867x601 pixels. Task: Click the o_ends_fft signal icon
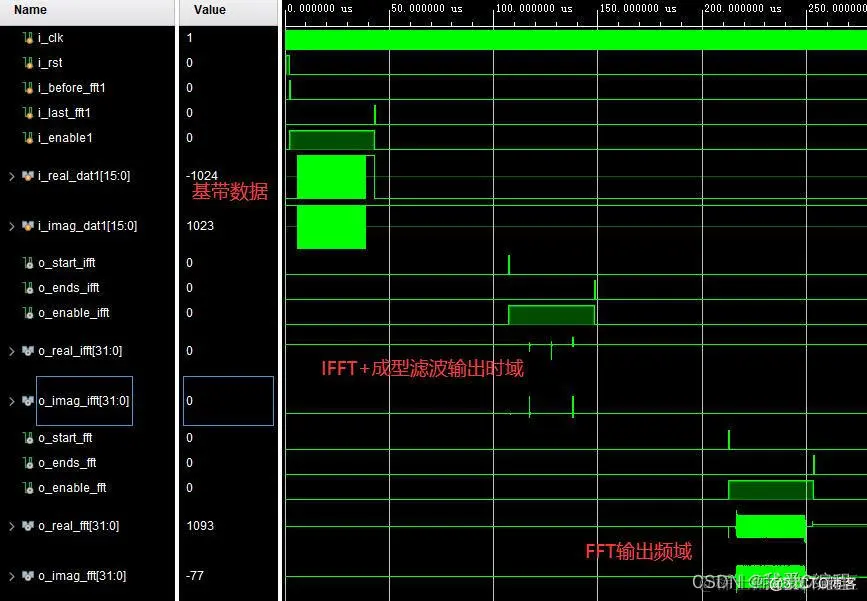tap(28, 462)
